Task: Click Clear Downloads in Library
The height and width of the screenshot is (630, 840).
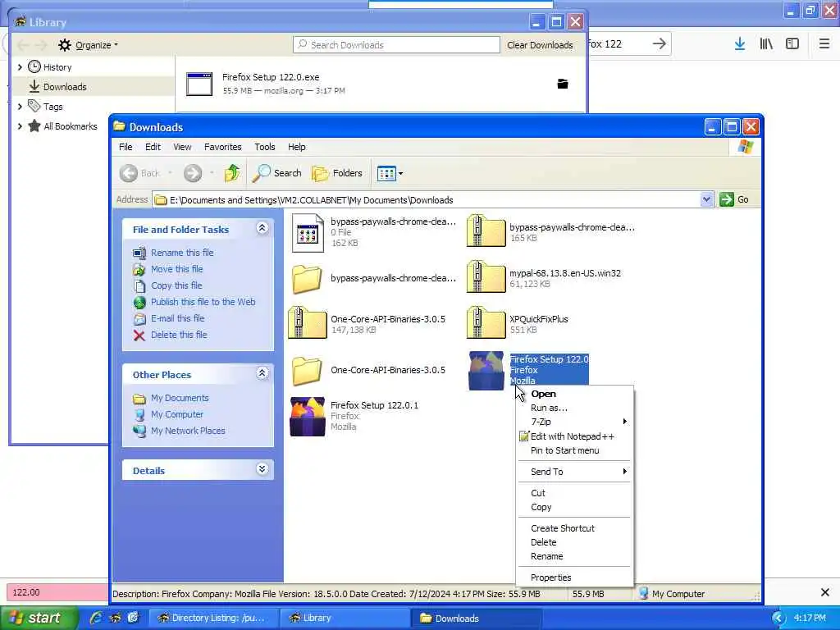Action: [x=540, y=45]
